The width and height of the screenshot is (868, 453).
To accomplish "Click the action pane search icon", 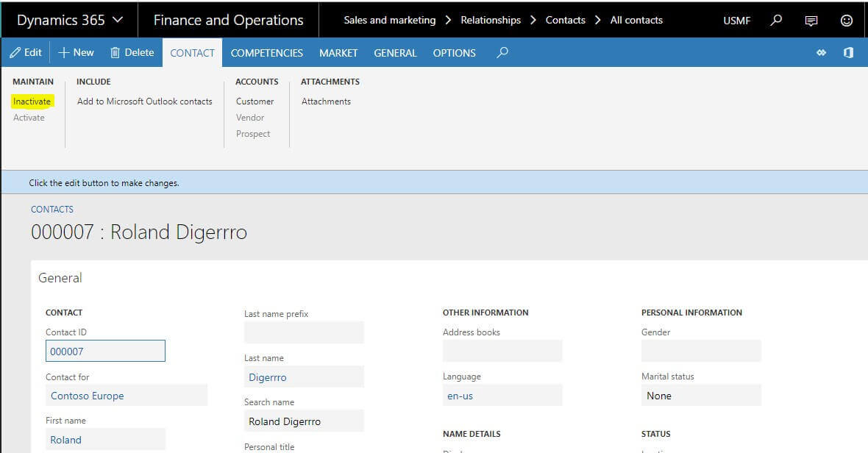I will (x=502, y=52).
